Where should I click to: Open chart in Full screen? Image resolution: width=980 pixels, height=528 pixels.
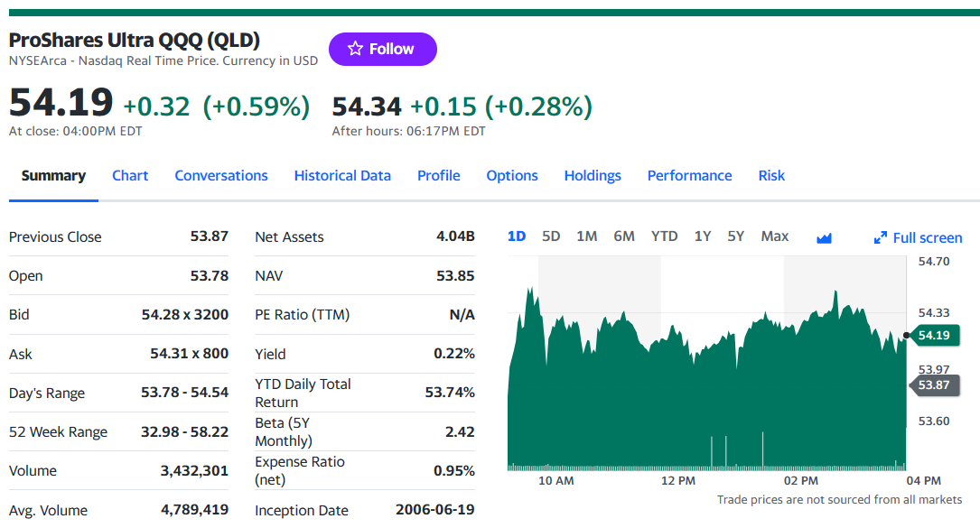point(918,238)
